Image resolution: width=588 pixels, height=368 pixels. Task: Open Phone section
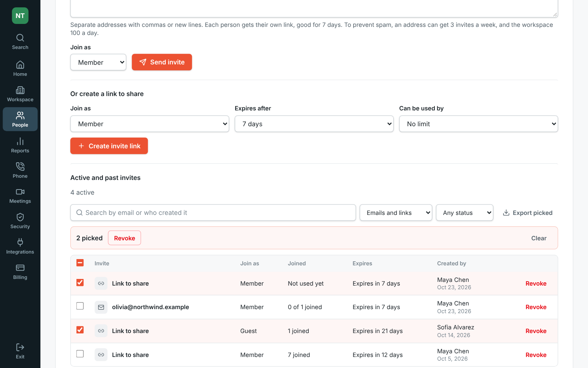pyautogui.click(x=20, y=170)
